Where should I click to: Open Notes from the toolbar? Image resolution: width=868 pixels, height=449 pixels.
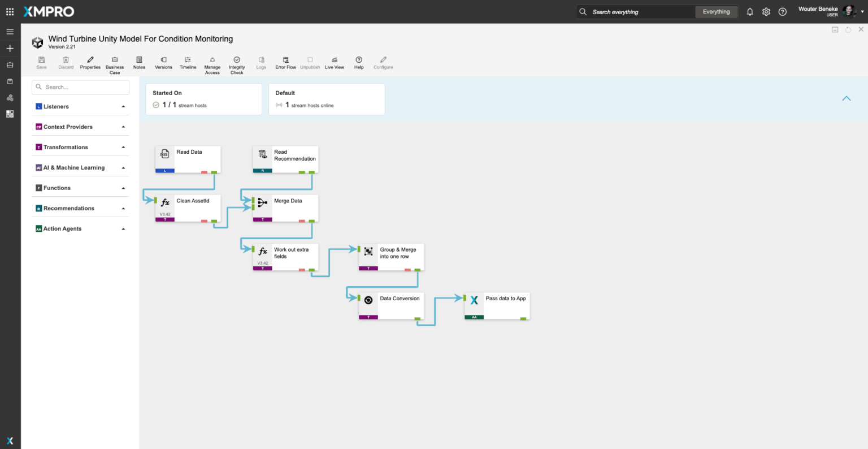point(139,60)
